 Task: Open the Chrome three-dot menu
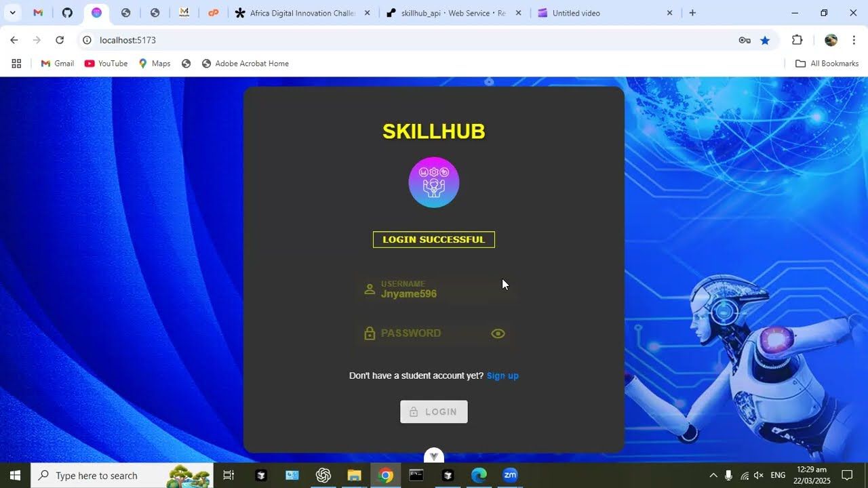pyautogui.click(x=854, y=40)
